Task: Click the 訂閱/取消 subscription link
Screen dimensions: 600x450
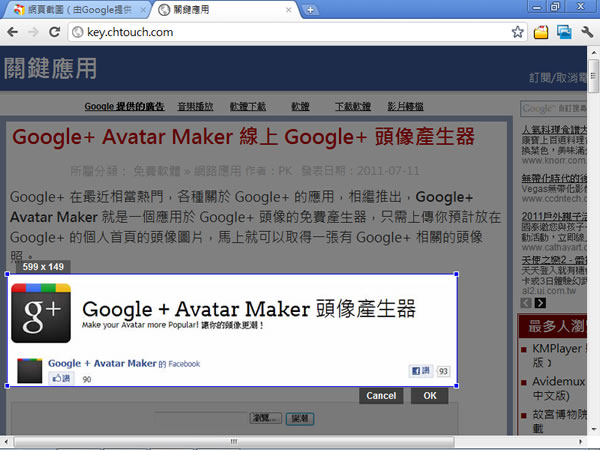Action: click(x=558, y=78)
